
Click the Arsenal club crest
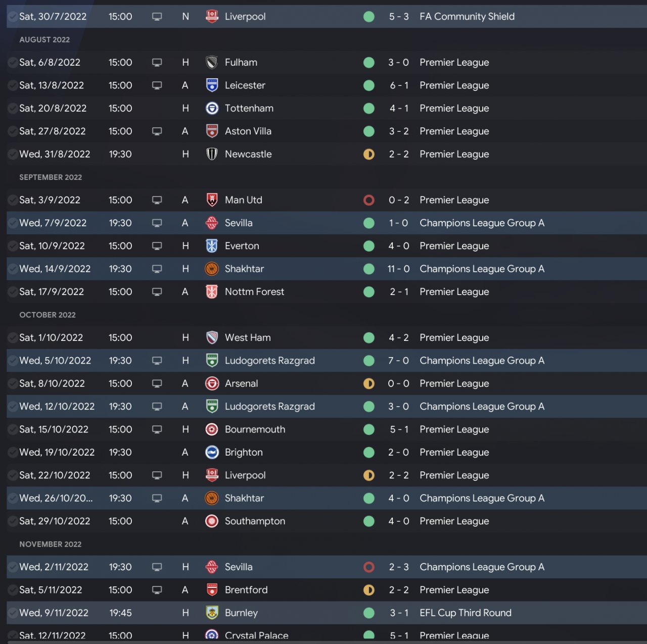tap(212, 384)
